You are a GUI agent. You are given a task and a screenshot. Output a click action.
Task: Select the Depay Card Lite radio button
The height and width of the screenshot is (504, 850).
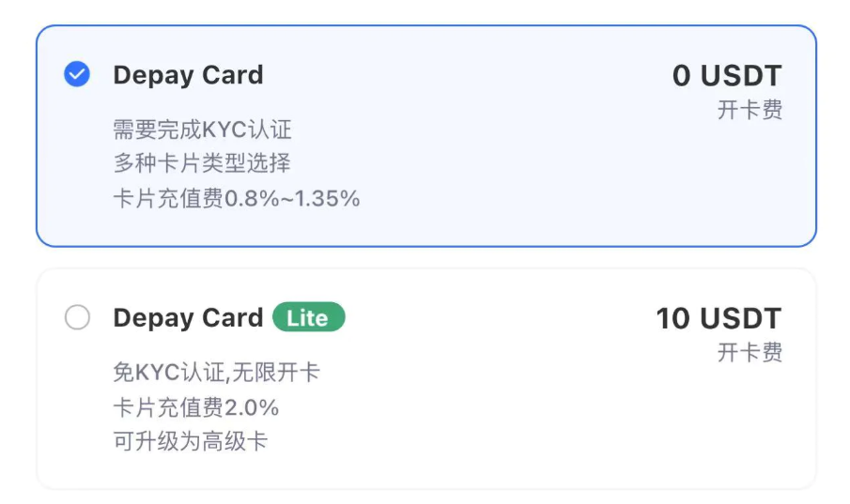(x=77, y=317)
